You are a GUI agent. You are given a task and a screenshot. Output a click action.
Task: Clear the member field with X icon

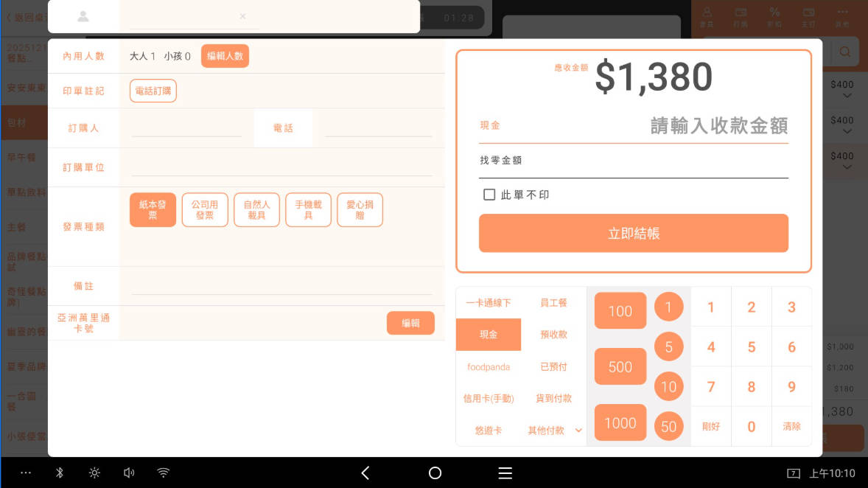(242, 16)
